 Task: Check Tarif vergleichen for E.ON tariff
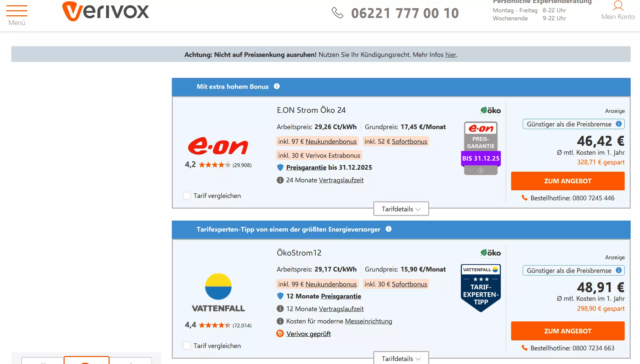click(187, 196)
